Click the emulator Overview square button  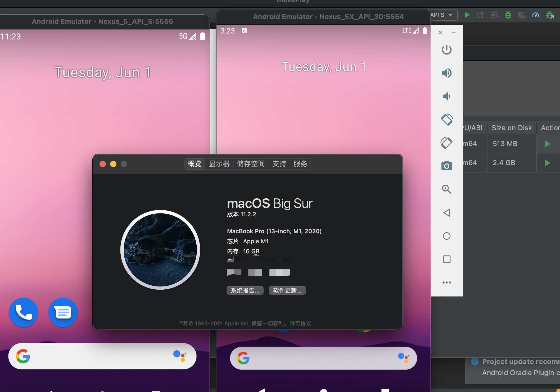[446, 259]
